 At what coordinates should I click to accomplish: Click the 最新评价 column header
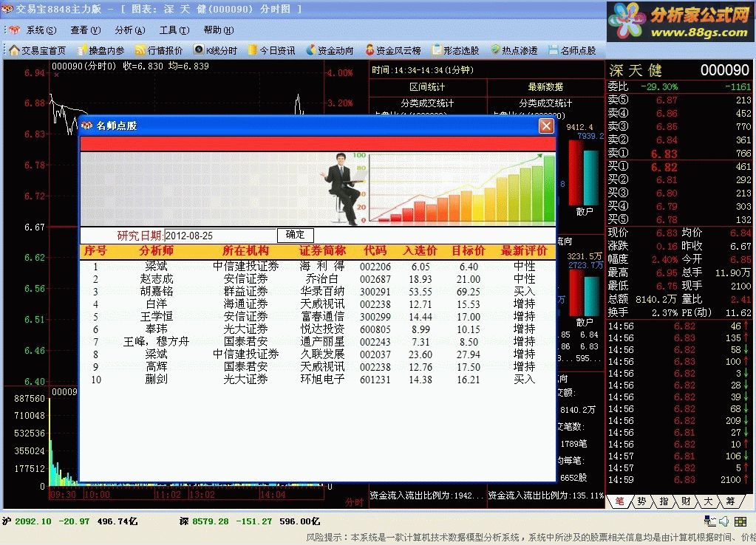[524, 251]
